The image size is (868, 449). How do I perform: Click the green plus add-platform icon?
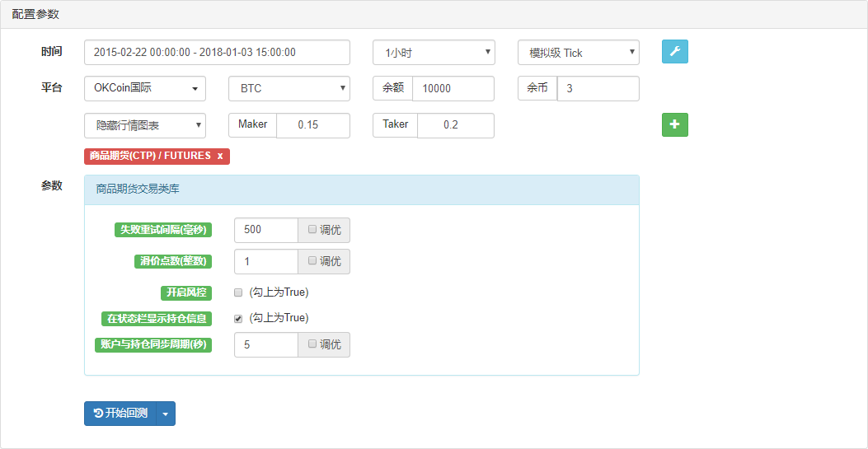674,125
